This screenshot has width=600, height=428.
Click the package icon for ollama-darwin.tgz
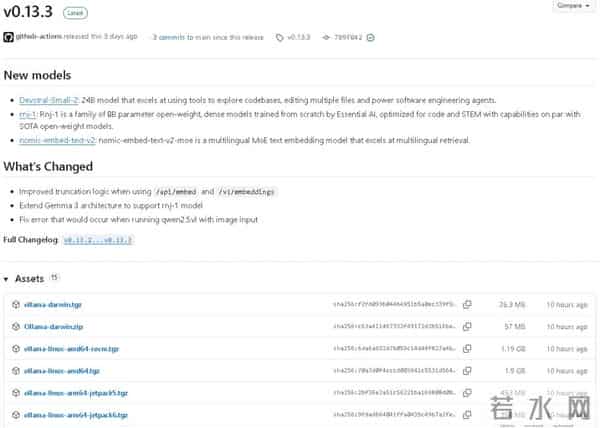16,304
